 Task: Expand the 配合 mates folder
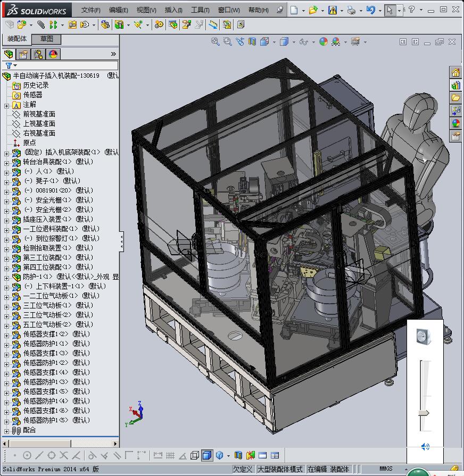coord(6,430)
